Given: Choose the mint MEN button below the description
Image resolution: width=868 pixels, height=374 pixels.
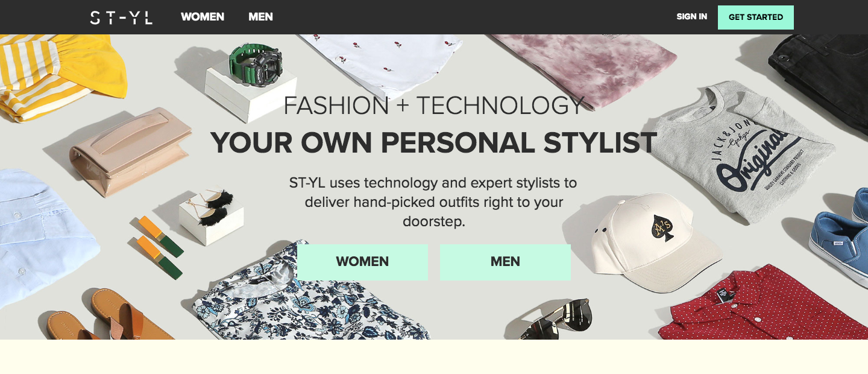Looking at the screenshot, I should pos(505,262).
